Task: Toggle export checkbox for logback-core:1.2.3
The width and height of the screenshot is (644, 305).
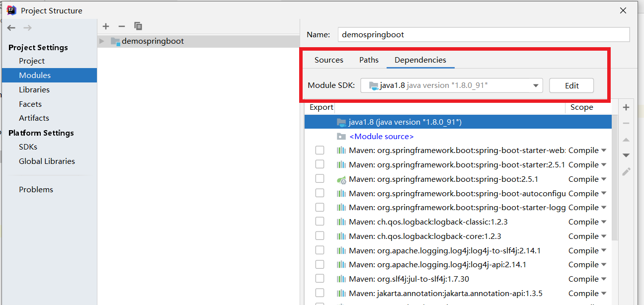Action: pyautogui.click(x=320, y=236)
